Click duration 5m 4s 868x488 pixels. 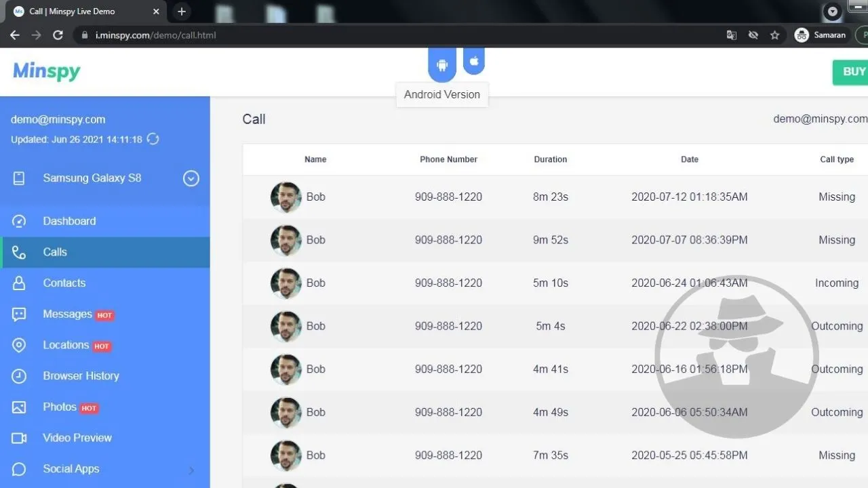[x=551, y=326]
